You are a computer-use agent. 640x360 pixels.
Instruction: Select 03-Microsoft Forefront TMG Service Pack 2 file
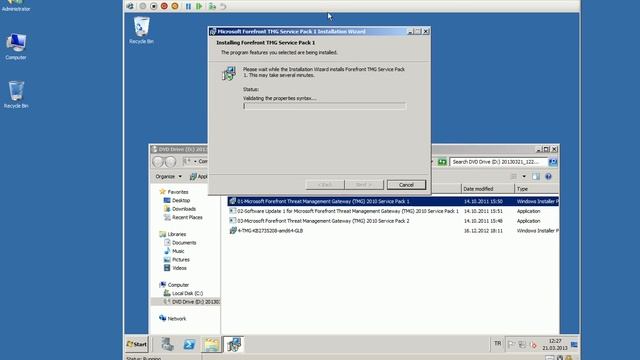point(393,221)
